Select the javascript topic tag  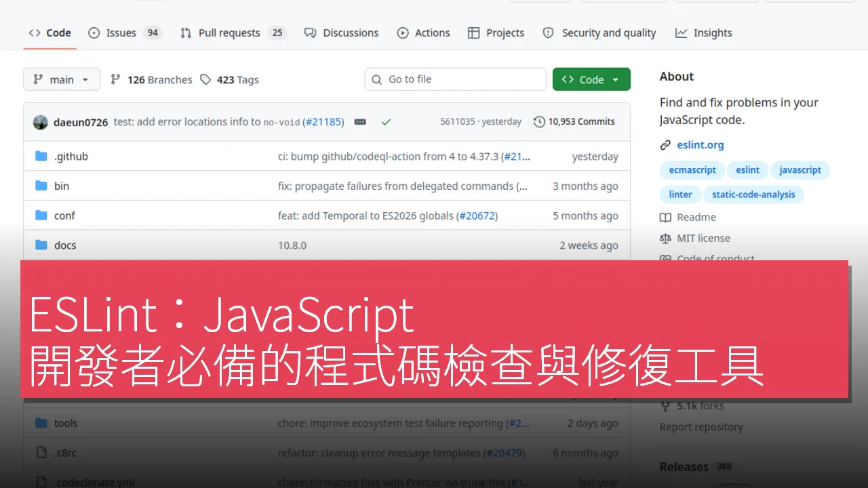point(800,170)
